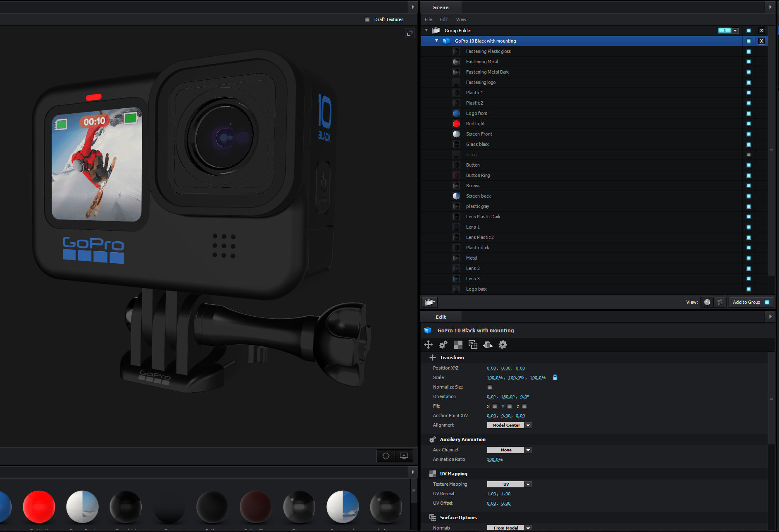Open the settings gear tab in Edit panel

click(x=503, y=344)
